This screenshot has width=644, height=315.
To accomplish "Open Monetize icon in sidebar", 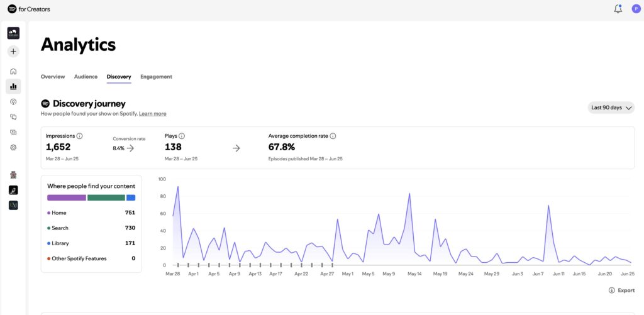I will coord(13,132).
